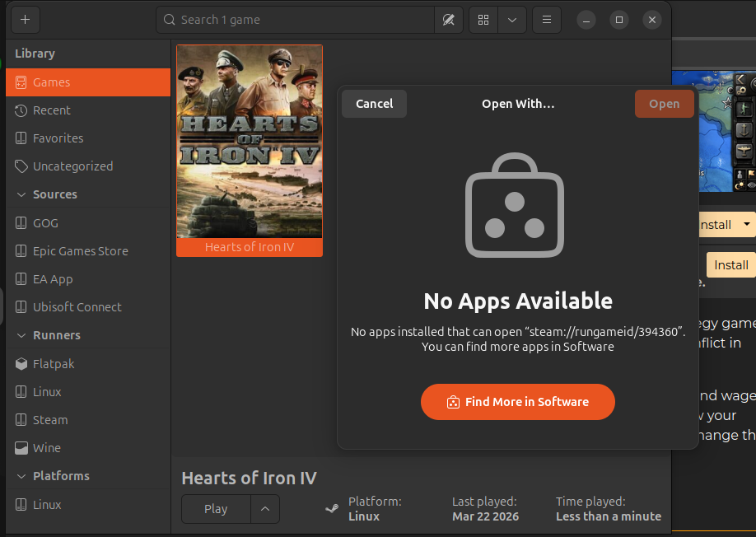Select the Steam runner
The image size is (756, 537).
88,420
